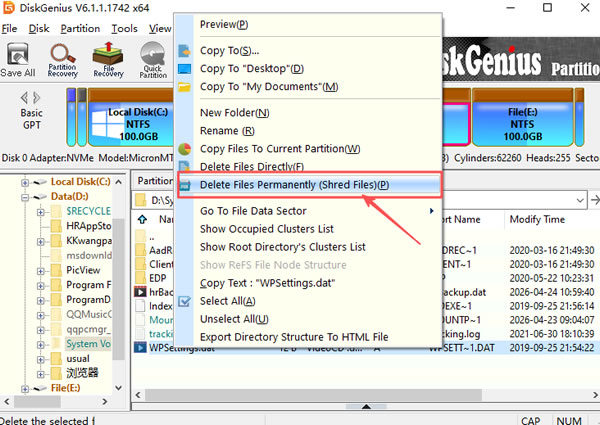Click Delete Files Permanently (Shred Files)
Screen dimensions: 600x425
tap(294, 185)
